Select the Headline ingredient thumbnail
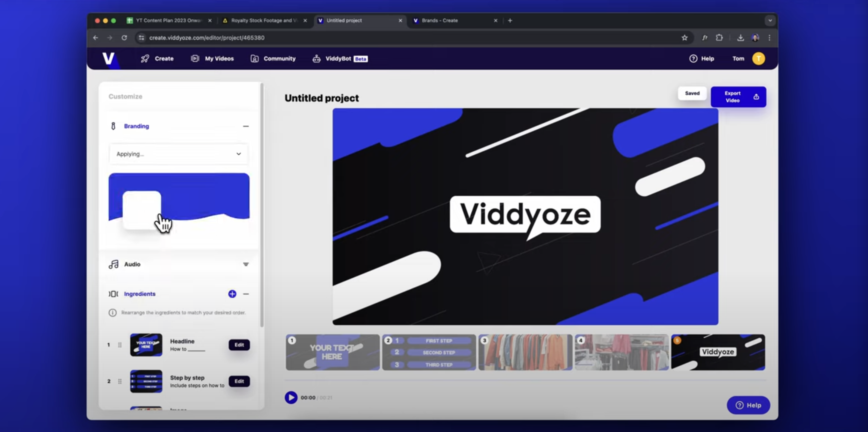This screenshot has width=868, height=432. [x=146, y=345]
